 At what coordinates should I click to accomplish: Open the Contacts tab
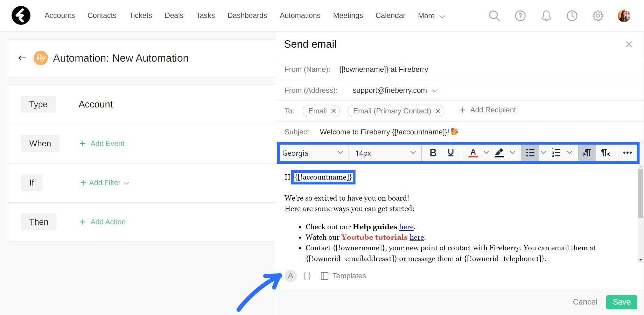[102, 15]
